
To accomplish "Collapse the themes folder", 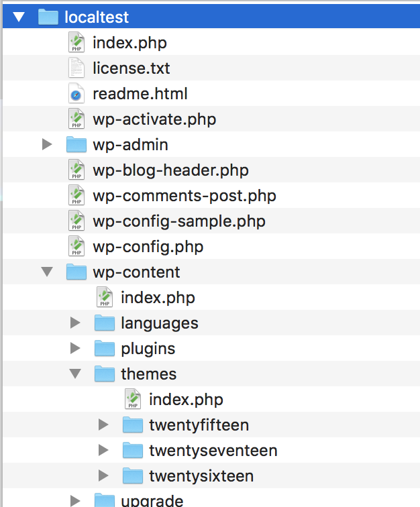I will [x=75, y=374].
